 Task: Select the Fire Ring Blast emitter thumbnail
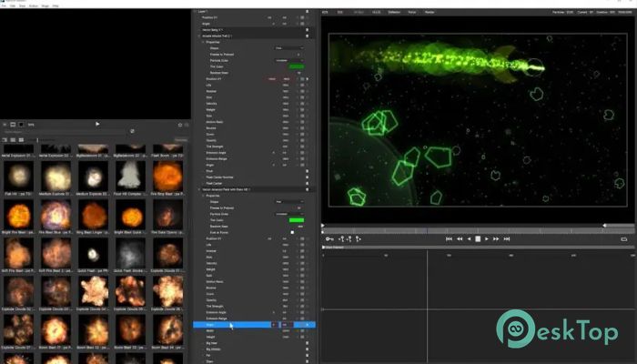167,176
